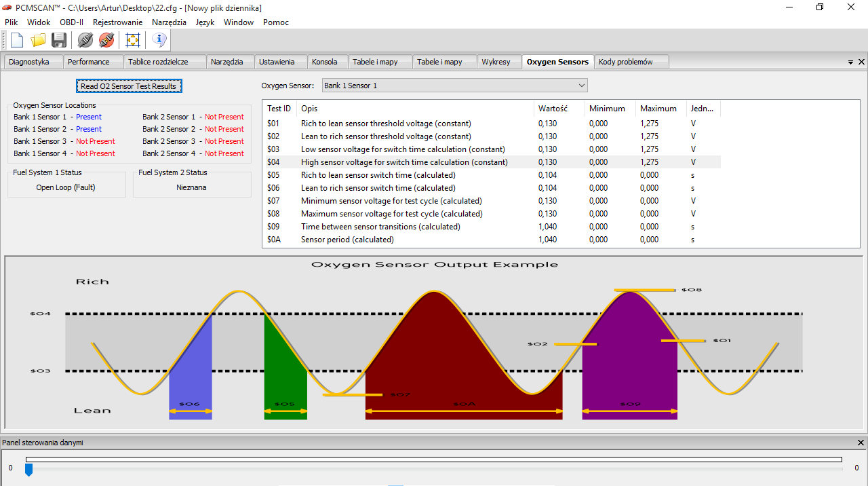Toggle full screen view icon
Screen dimensions: 868x486
coord(133,41)
